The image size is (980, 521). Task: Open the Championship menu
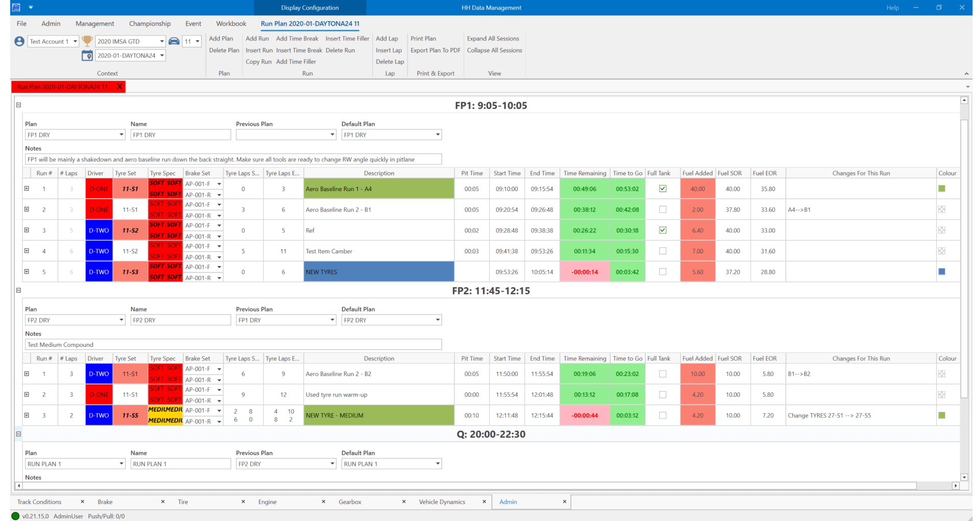pos(150,23)
